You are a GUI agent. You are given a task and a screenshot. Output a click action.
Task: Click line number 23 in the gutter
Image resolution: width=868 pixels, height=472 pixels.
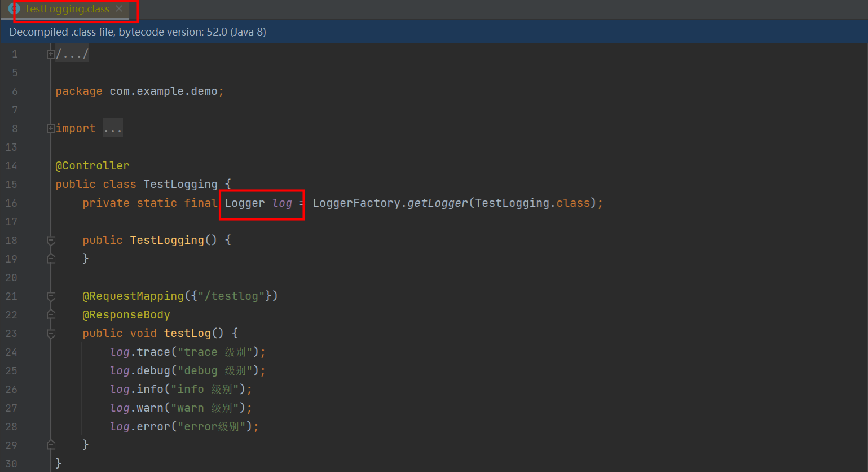11,334
